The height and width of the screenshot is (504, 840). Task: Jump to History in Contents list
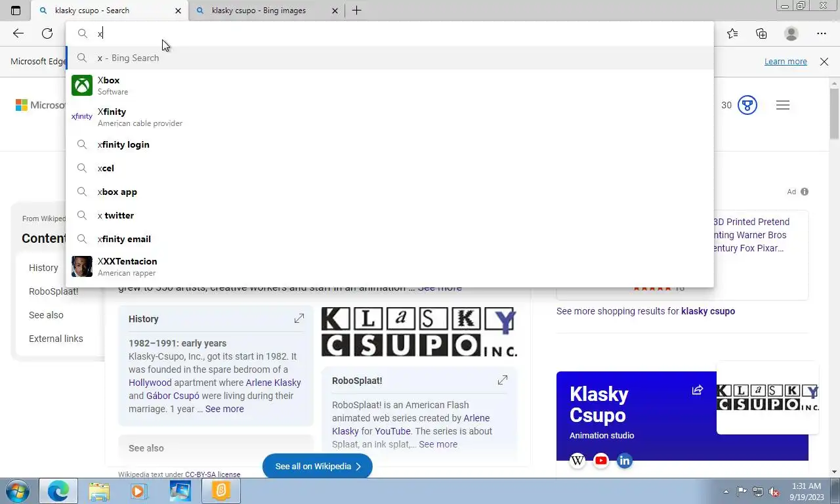tap(43, 268)
